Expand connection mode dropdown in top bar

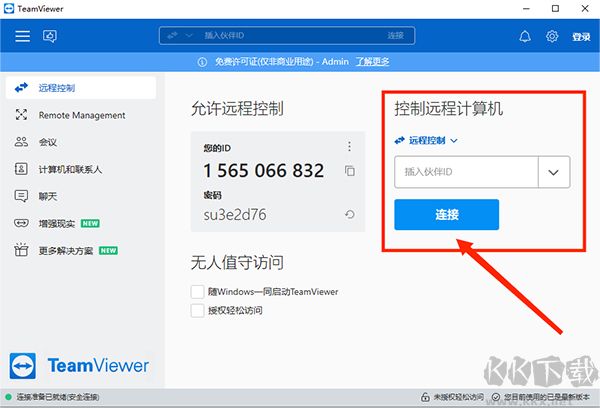pos(189,36)
